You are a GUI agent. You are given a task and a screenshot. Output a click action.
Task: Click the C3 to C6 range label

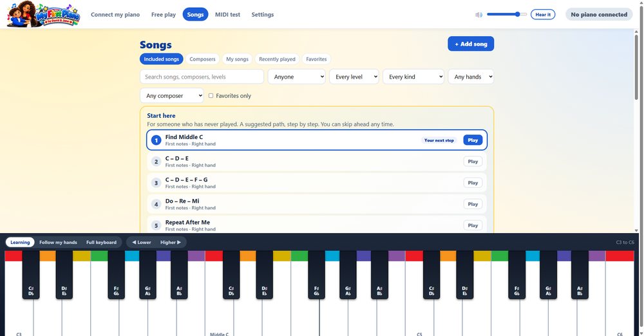tap(625, 243)
